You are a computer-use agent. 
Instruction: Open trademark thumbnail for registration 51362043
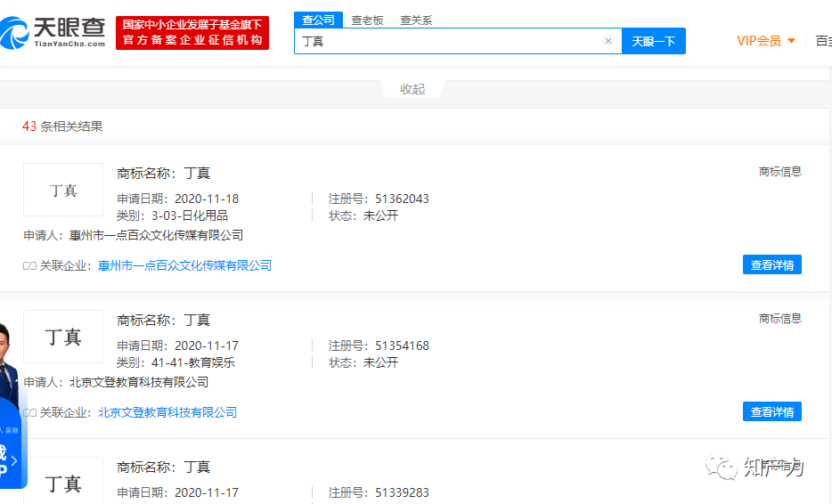click(x=63, y=190)
